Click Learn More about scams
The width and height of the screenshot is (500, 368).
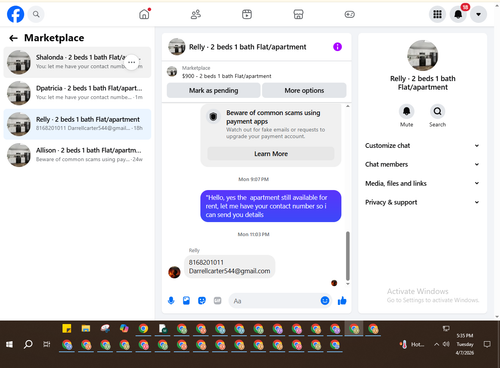(271, 154)
